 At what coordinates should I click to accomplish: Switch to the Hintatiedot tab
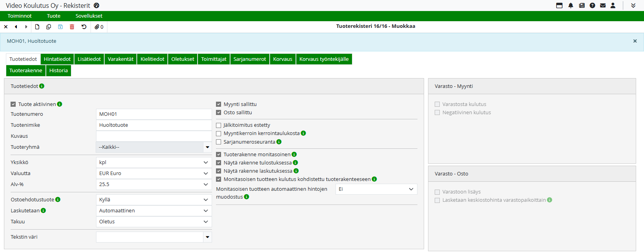[57, 59]
